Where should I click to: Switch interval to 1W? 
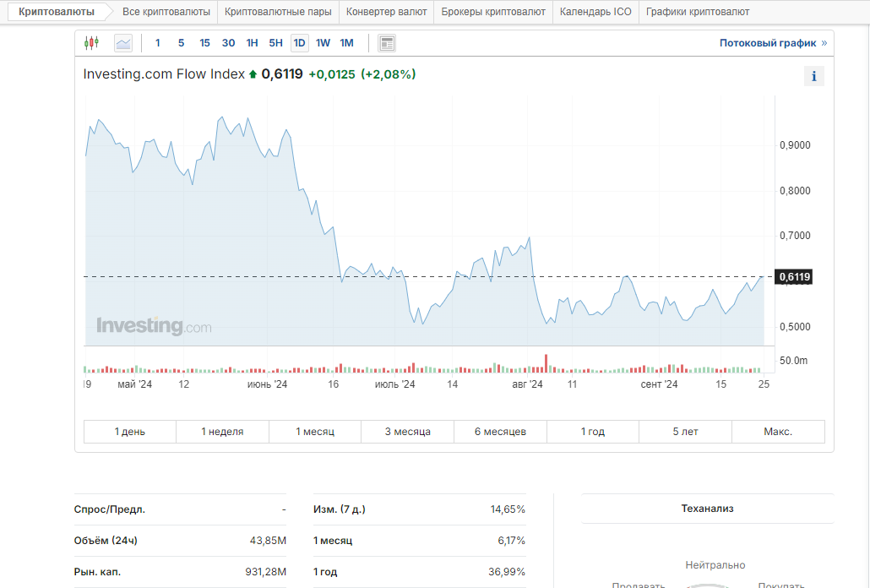(x=323, y=43)
